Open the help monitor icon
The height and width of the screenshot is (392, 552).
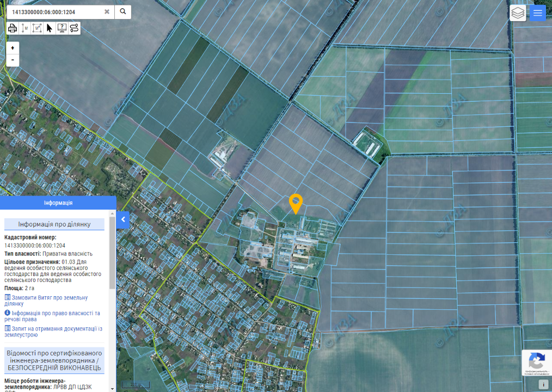pos(62,28)
